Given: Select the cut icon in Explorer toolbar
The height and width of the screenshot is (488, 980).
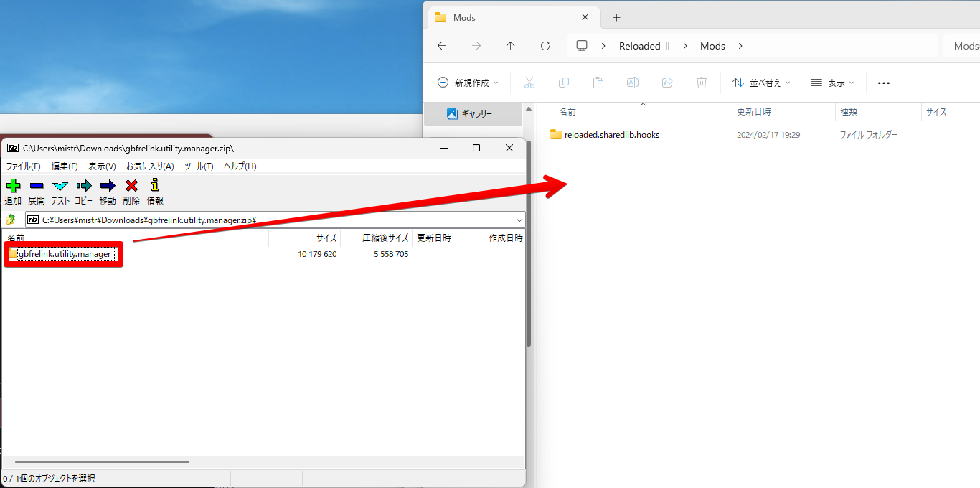Looking at the screenshot, I should coord(529,83).
